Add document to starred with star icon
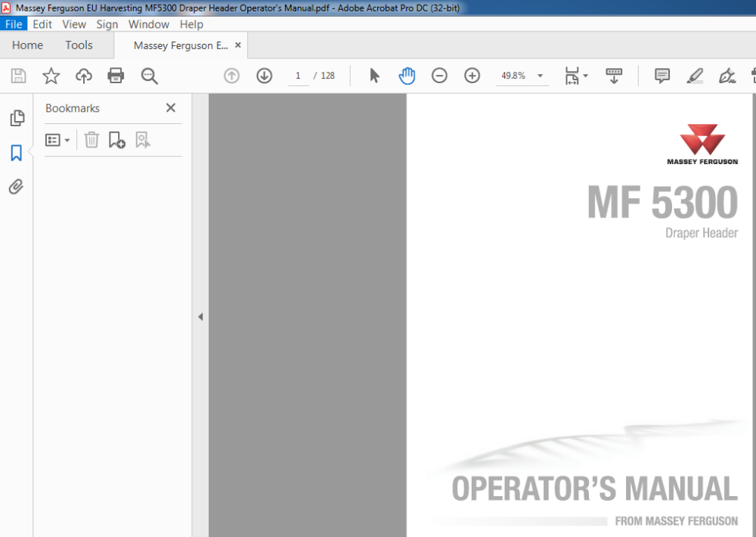The height and width of the screenshot is (537, 756). tap(51, 76)
